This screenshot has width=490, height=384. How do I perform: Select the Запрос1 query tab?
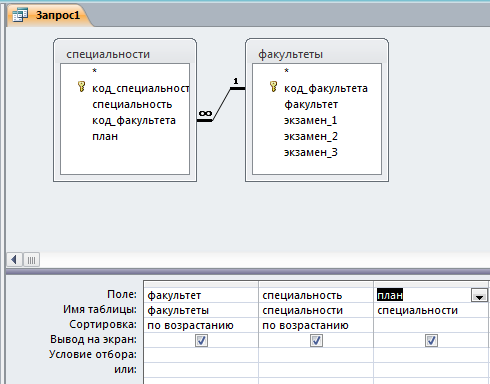pyautogui.click(x=49, y=15)
